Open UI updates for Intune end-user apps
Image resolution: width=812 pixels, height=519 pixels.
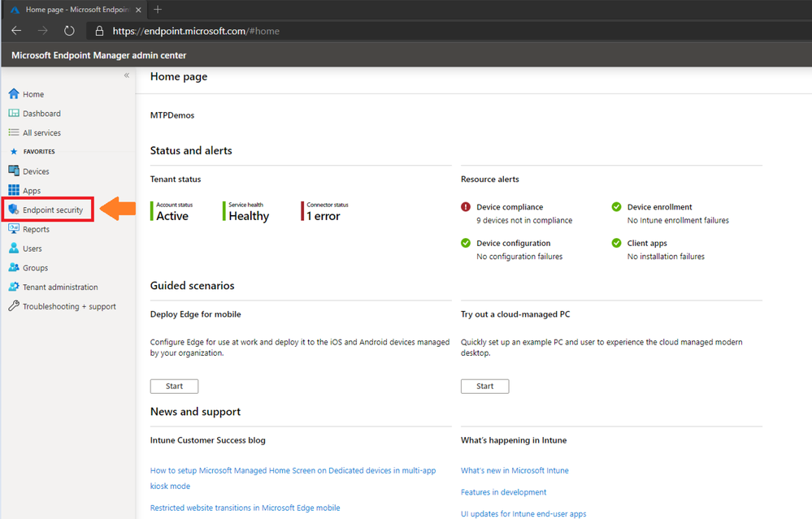coord(523,514)
